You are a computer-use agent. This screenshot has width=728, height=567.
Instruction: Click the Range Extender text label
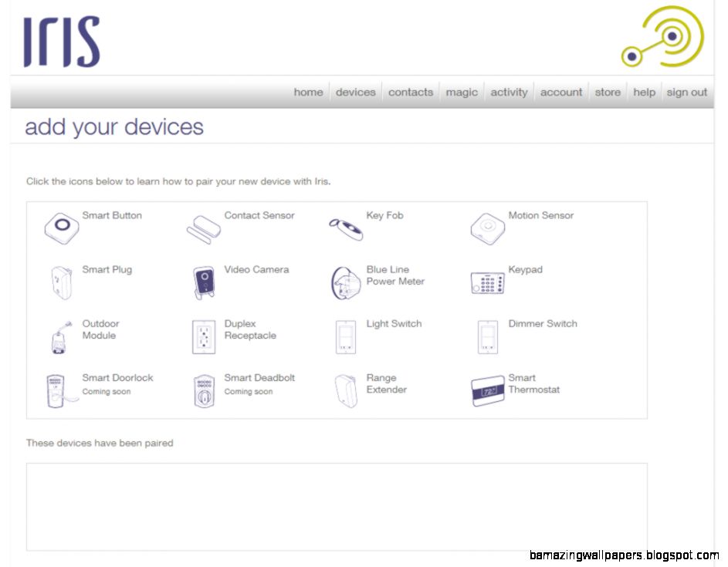[386, 384]
